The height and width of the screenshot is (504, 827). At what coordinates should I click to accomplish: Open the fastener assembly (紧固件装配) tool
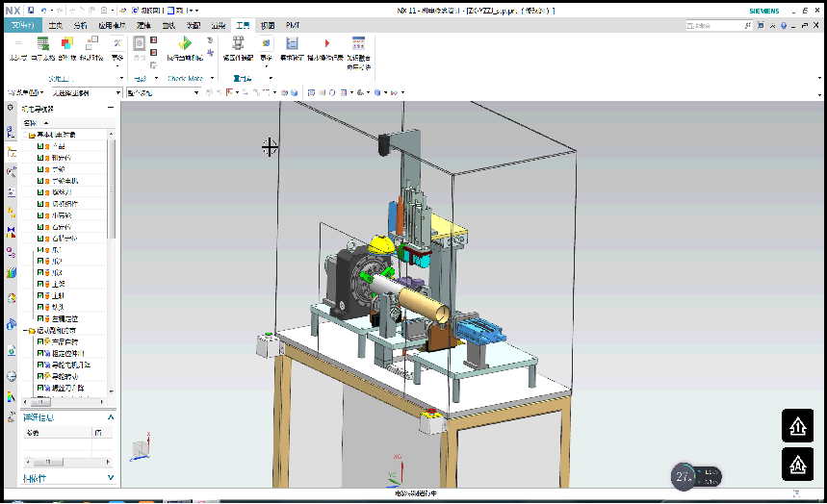(x=238, y=44)
